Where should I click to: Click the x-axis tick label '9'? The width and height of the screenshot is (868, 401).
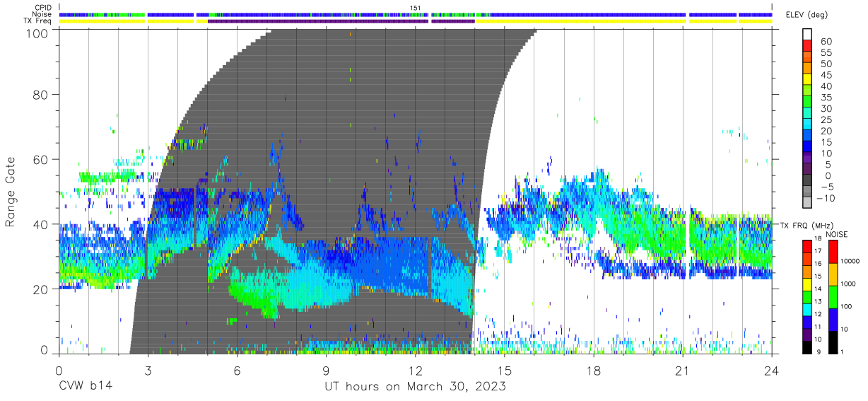[x=326, y=370]
